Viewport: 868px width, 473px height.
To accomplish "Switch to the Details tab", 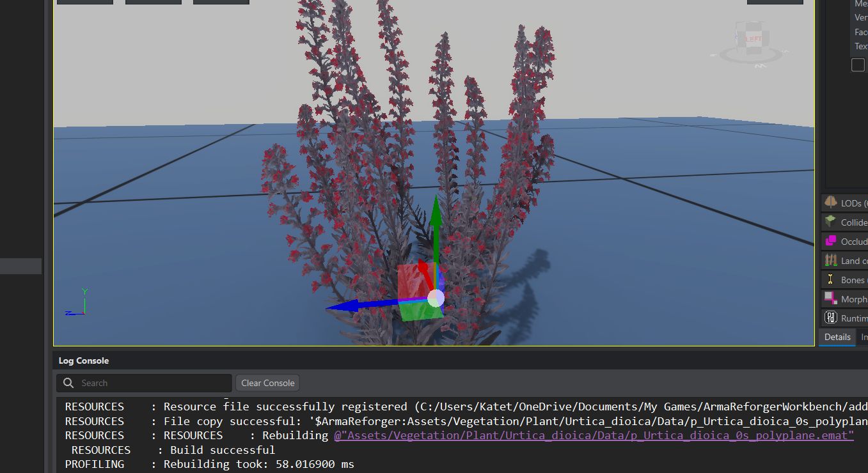I will (837, 337).
